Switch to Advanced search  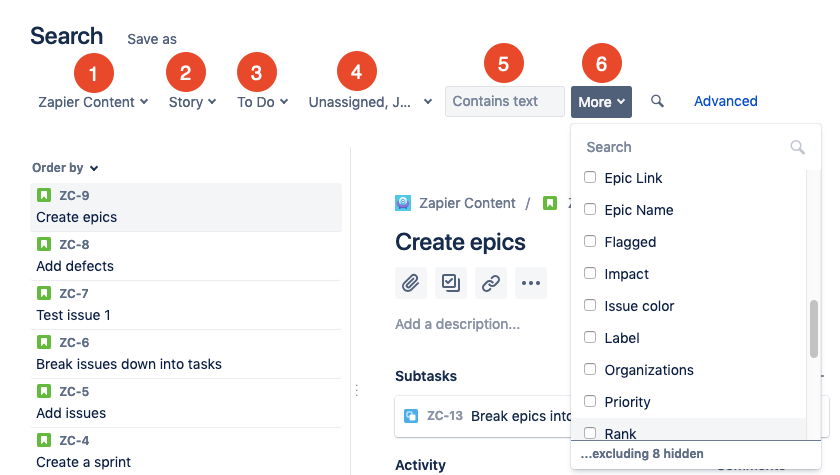pyautogui.click(x=725, y=101)
